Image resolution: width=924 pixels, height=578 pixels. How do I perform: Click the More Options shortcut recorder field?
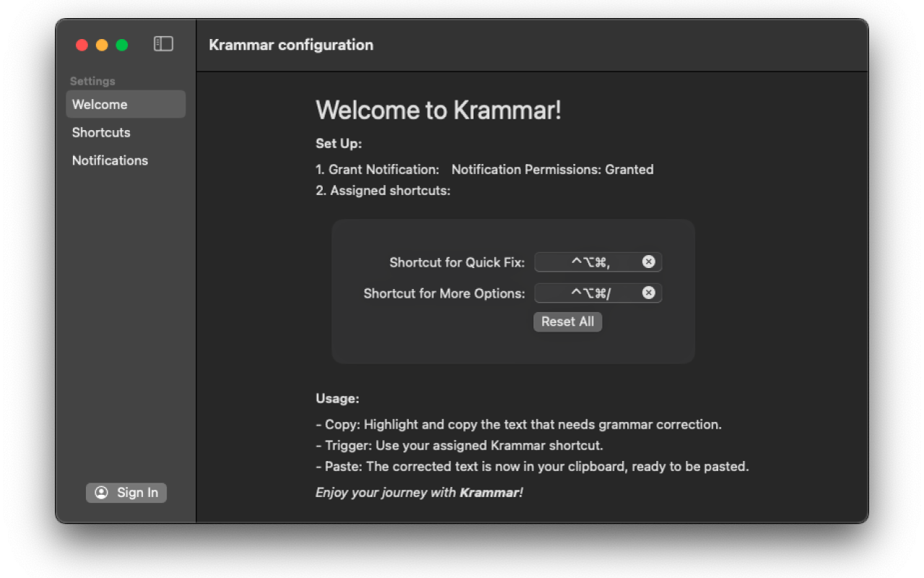click(598, 293)
